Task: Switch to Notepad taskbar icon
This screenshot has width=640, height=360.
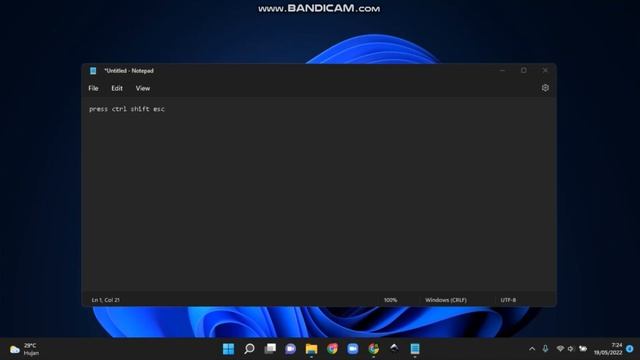Action: tap(415, 349)
